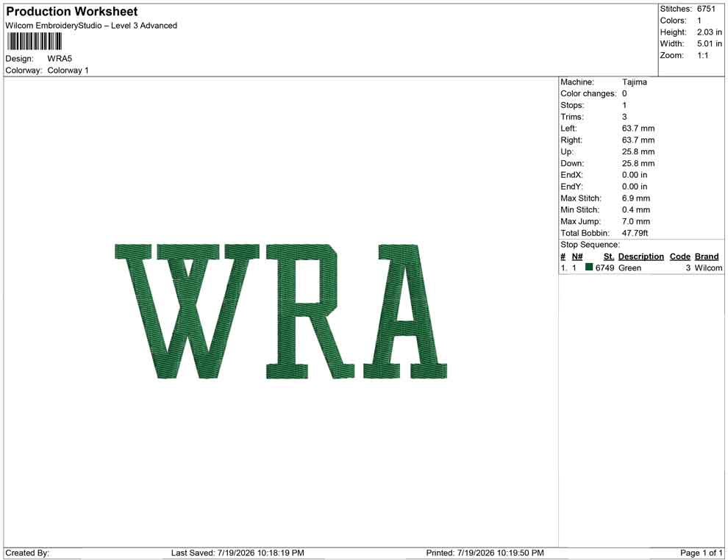Click the Zoom value "1:1"
Viewport: 728px width, 560px height.
point(702,55)
